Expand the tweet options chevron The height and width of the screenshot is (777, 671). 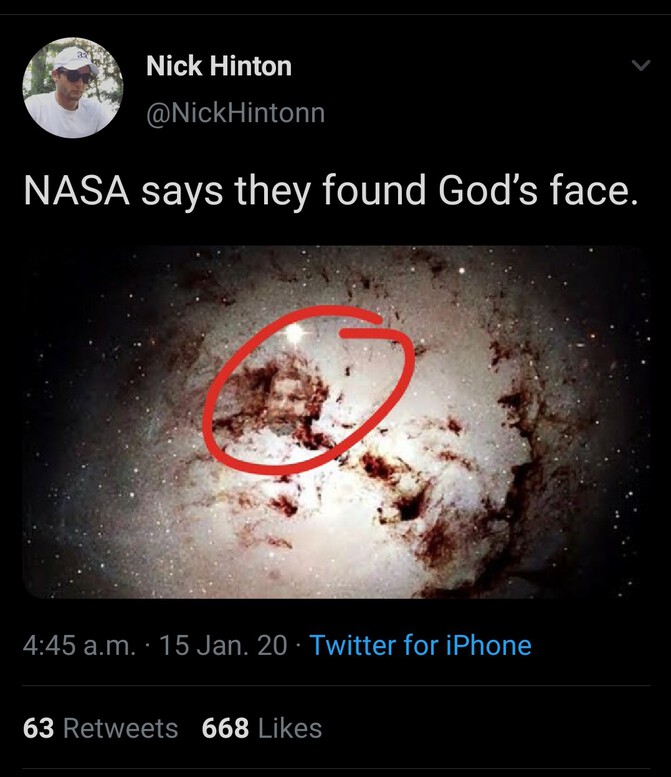pos(640,67)
